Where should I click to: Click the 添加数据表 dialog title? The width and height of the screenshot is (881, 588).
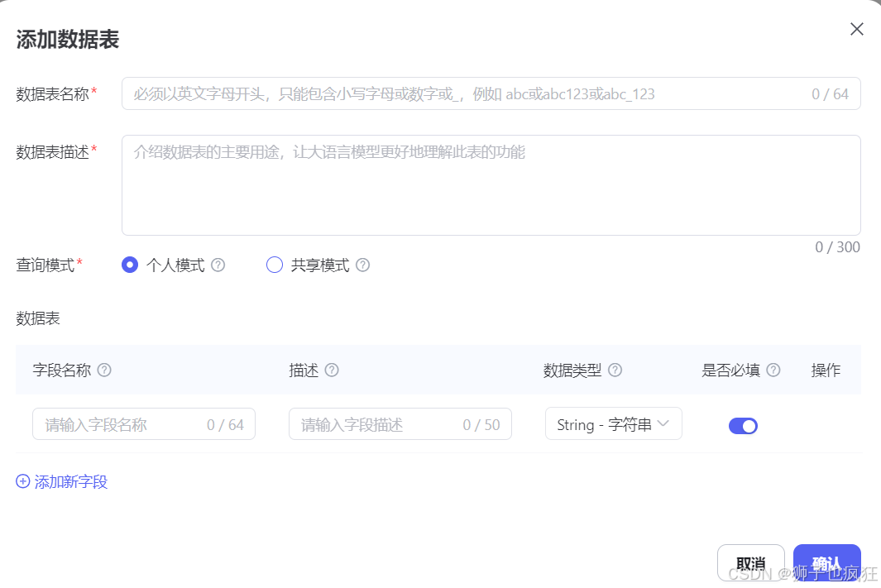(68, 40)
